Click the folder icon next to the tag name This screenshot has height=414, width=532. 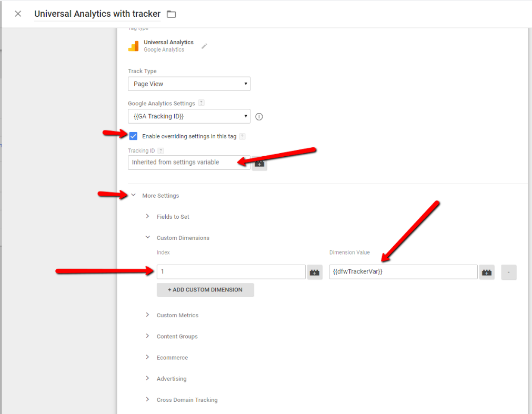click(x=172, y=14)
